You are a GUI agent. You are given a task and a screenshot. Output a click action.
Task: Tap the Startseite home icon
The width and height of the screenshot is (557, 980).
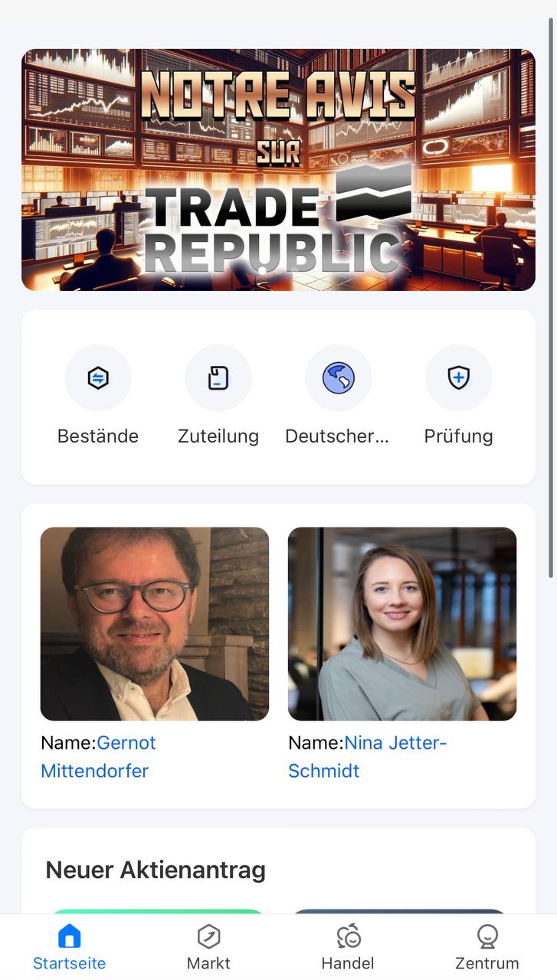[x=69, y=936]
